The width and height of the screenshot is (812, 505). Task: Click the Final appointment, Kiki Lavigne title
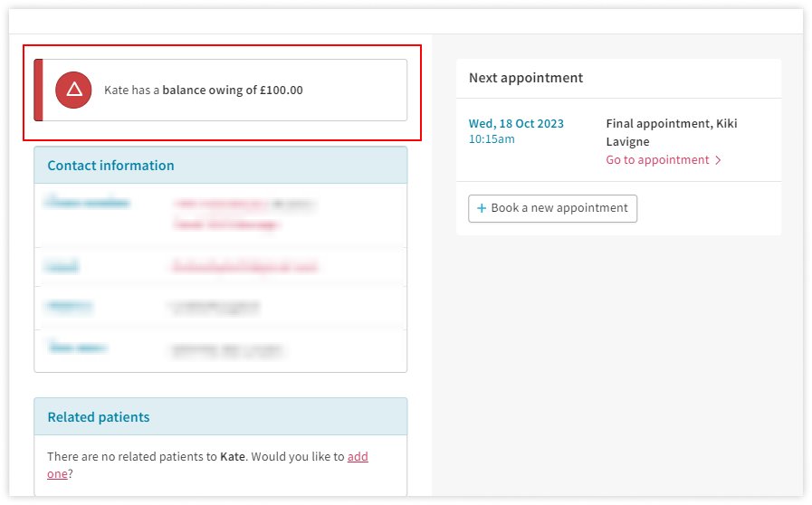pos(671,132)
